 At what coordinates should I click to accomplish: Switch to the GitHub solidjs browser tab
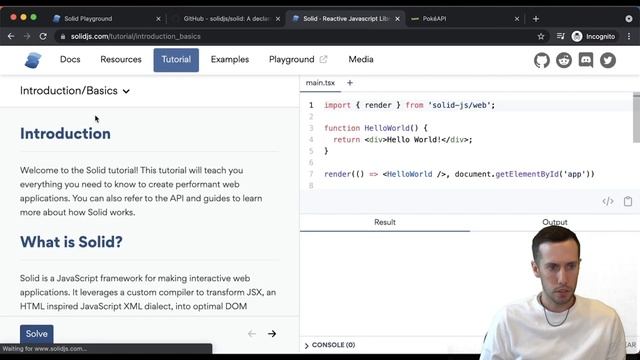tap(227, 19)
